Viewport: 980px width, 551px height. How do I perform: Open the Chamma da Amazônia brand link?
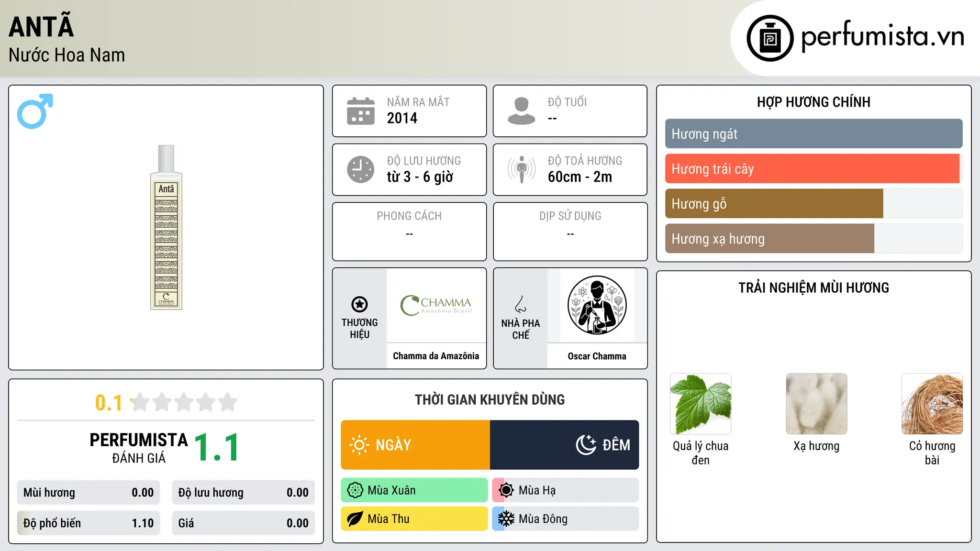[x=436, y=356]
